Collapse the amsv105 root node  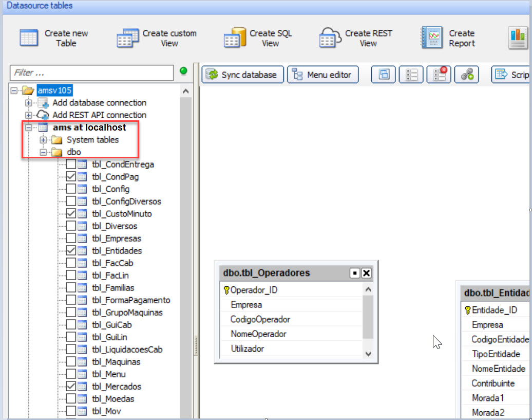(14, 90)
